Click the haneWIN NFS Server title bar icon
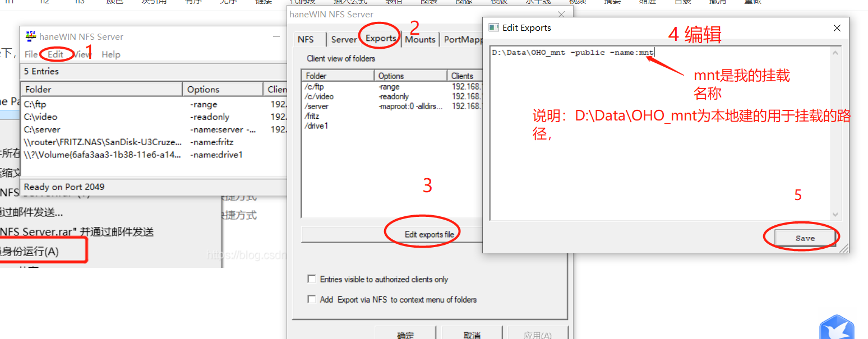 pyautogui.click(x=30, y=36)
